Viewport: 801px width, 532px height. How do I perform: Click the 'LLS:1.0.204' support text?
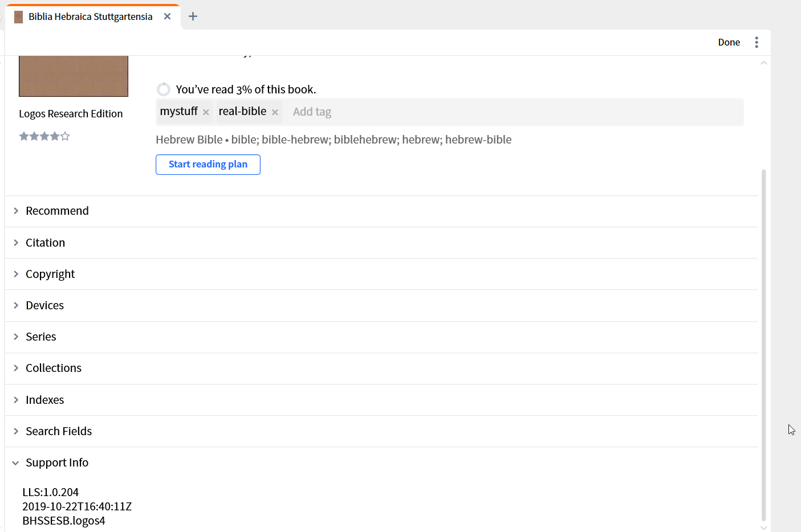51,492
